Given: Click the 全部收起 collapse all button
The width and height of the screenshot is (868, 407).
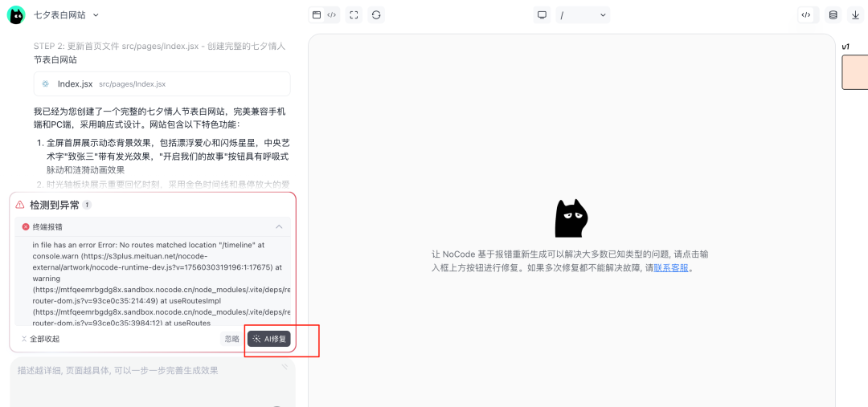Looking at the screenshot, I should coord(40,339).
